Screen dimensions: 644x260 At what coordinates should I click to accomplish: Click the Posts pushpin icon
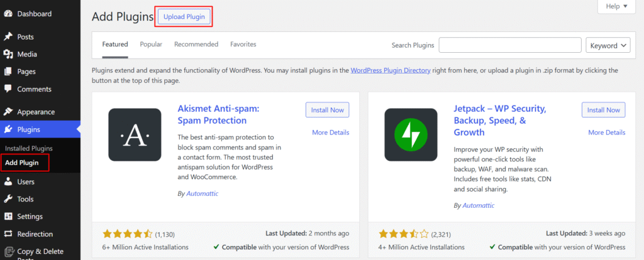tap(8, 37)
